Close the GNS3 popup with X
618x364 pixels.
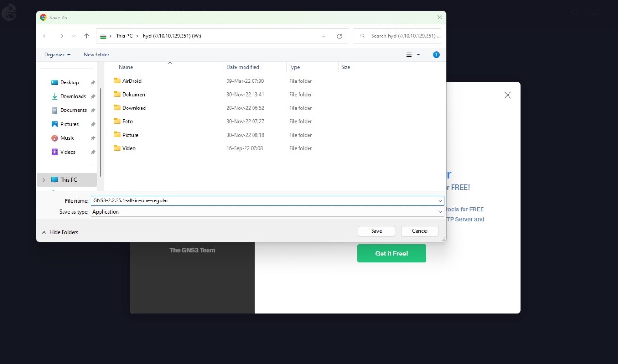click(508, 95)
